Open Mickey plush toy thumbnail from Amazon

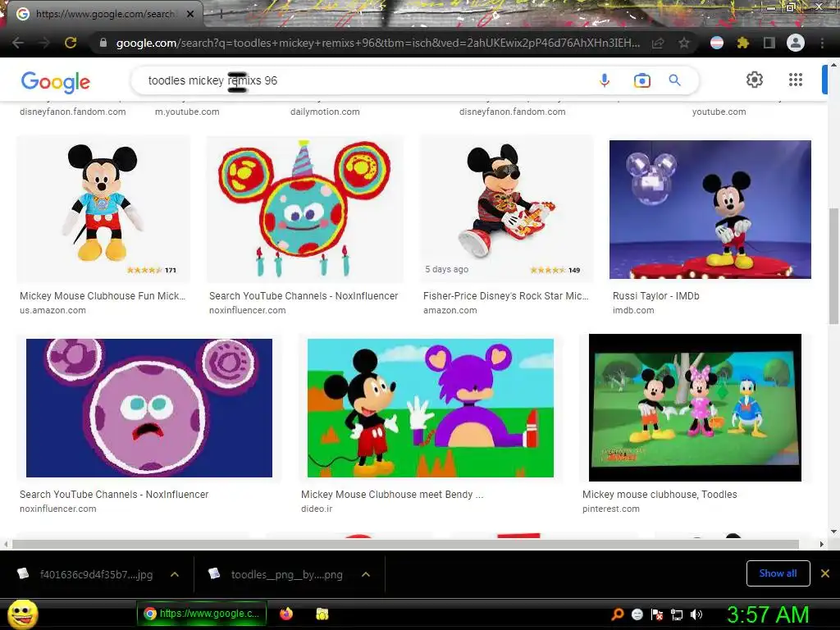point(103,209)
